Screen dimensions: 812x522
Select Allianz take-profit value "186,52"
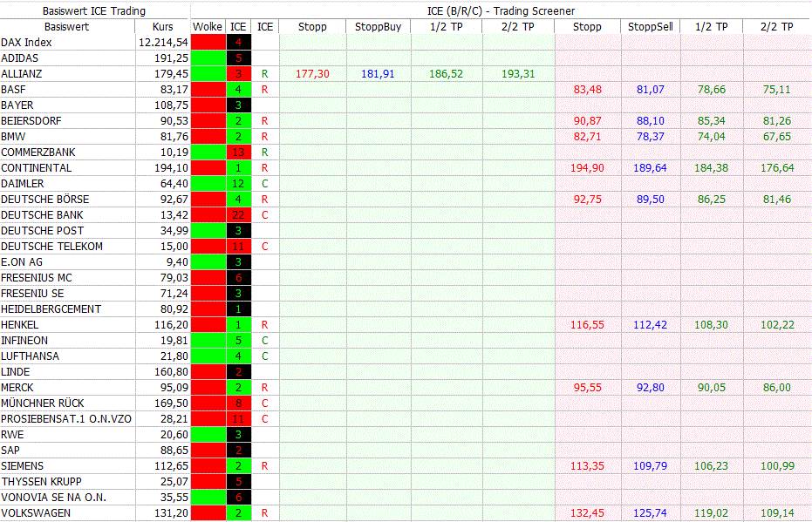(x=446, y=74)
